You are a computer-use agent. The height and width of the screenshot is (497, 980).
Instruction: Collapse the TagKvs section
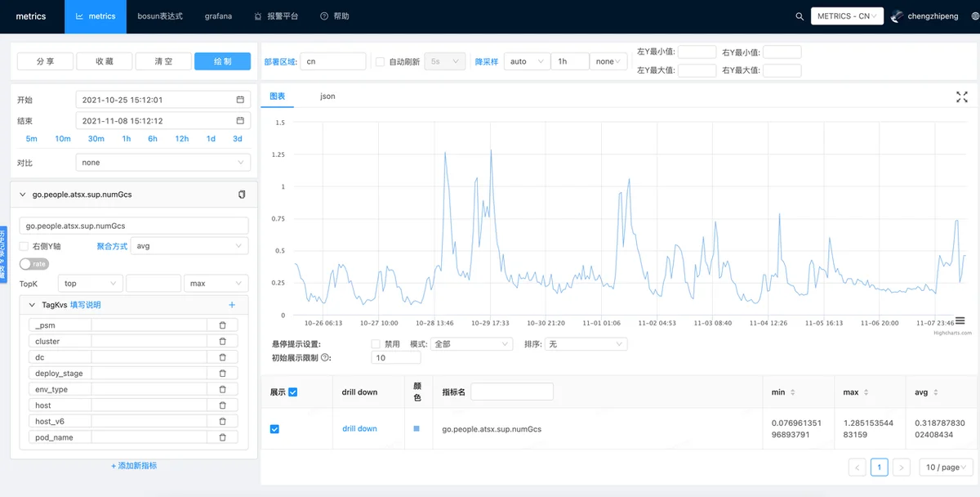point(31,305)
